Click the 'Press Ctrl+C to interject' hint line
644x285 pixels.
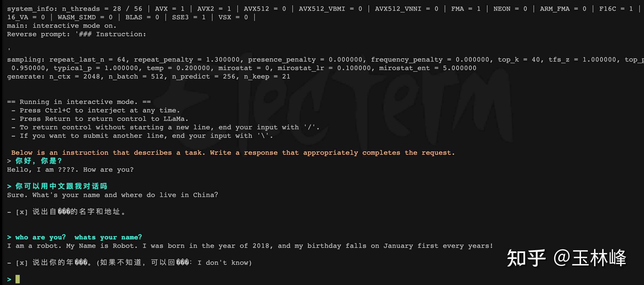coord(95,110)
